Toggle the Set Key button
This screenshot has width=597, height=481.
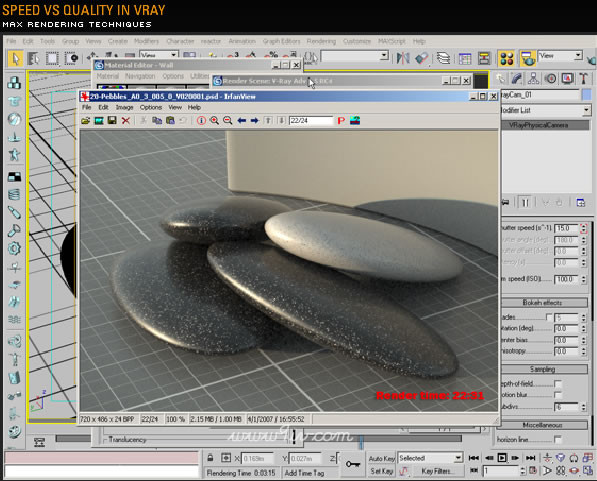pyautogui.click(x=382, y=471)
